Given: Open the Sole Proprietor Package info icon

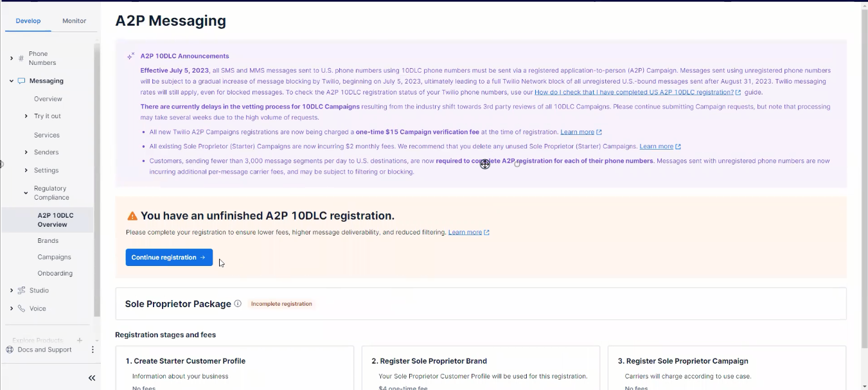Looking at the screenshot, I should click(x=237, y=303).
